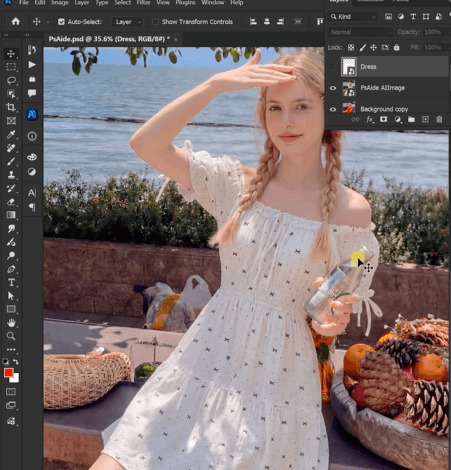This screenshot has width=451, height=470.
Task: Open the Kind filter dropdown
Action: click(353, 17)
